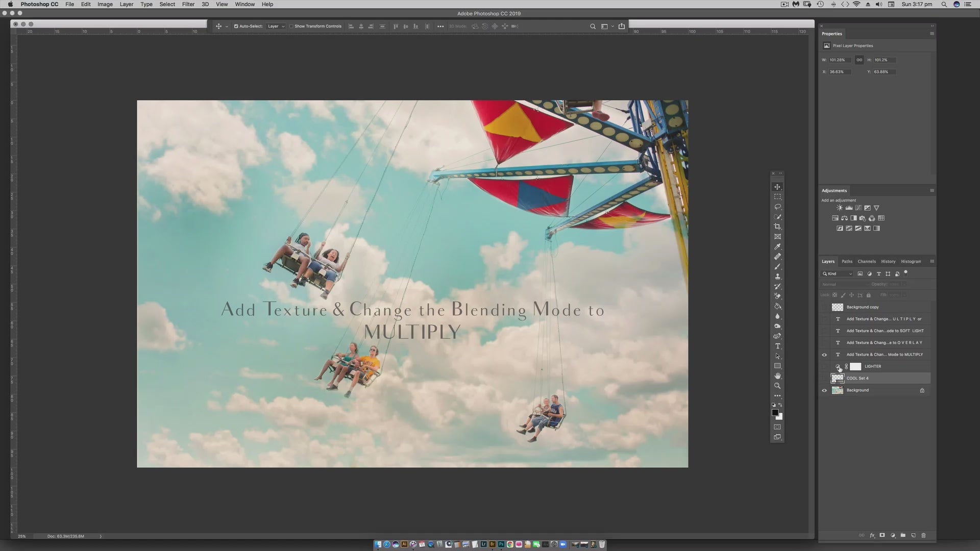The height and width of the screenshot is (551, 980).
Task: Select the Lasso tool
Action: pos(777,207)
